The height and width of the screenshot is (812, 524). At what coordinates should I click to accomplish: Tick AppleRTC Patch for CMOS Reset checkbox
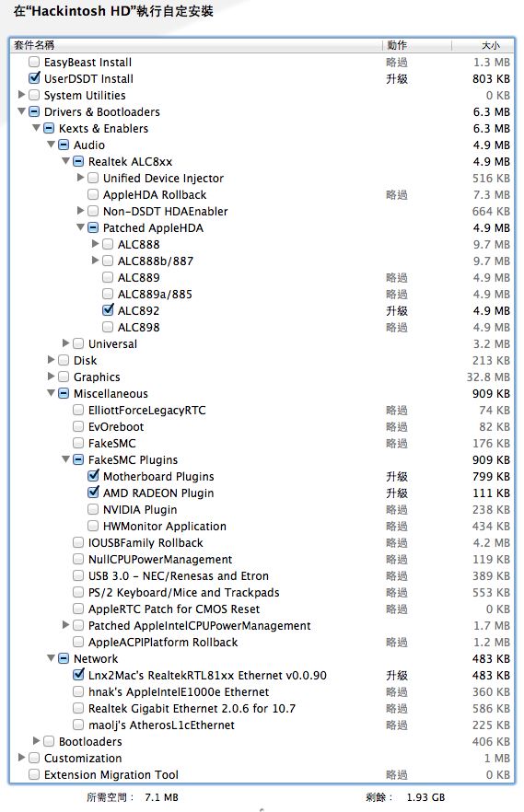click(x=78, y=609)
